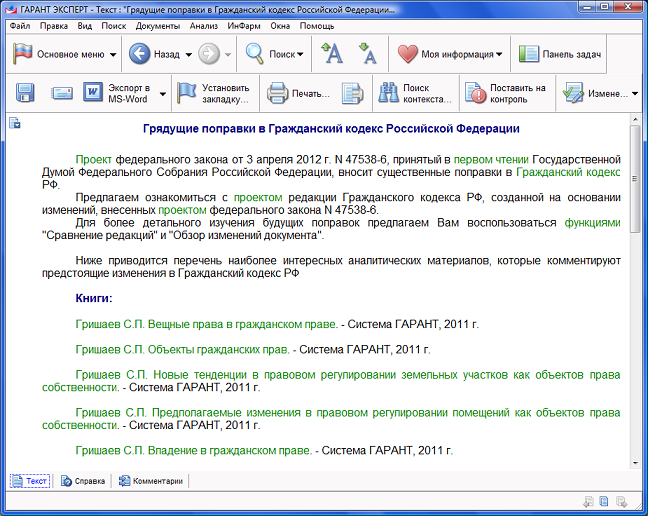Switch to the Комментарии tab

click(151, 481)
